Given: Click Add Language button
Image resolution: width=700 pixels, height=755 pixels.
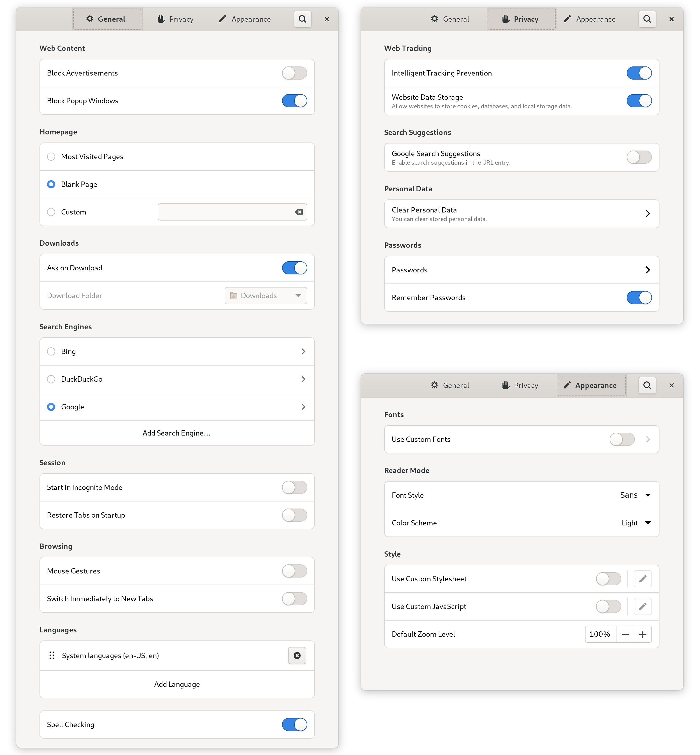Looking at the screenshot, I should click(x=177, y=684).
